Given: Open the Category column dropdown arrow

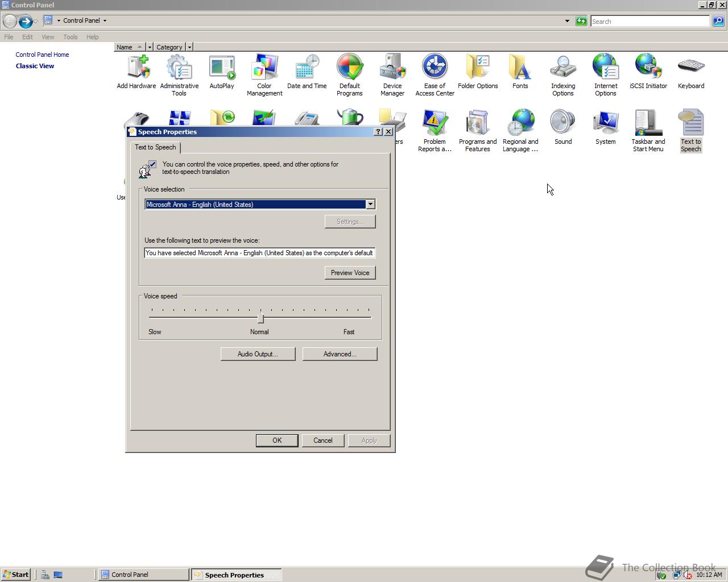Looking at the screenshot, I should click(x=189, y=47).
